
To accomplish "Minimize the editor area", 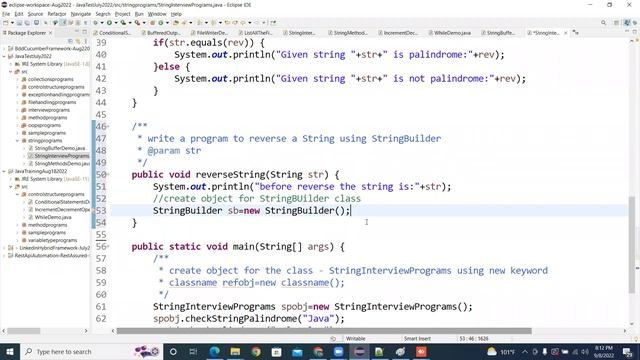I will [627, 32].
